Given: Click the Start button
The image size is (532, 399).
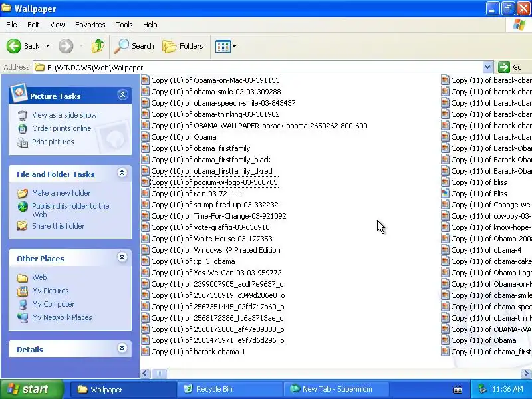Looking at the screenshot, I should [32, 389].
